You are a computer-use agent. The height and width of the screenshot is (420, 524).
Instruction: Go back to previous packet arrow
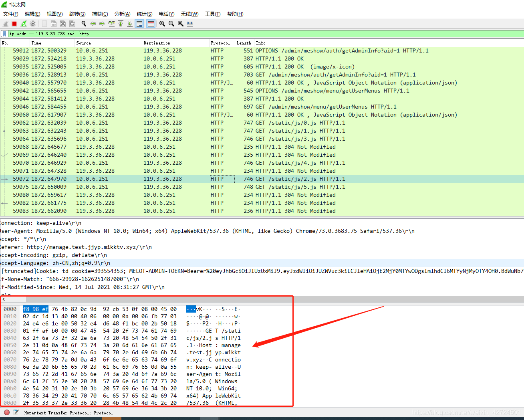(93, 24)
